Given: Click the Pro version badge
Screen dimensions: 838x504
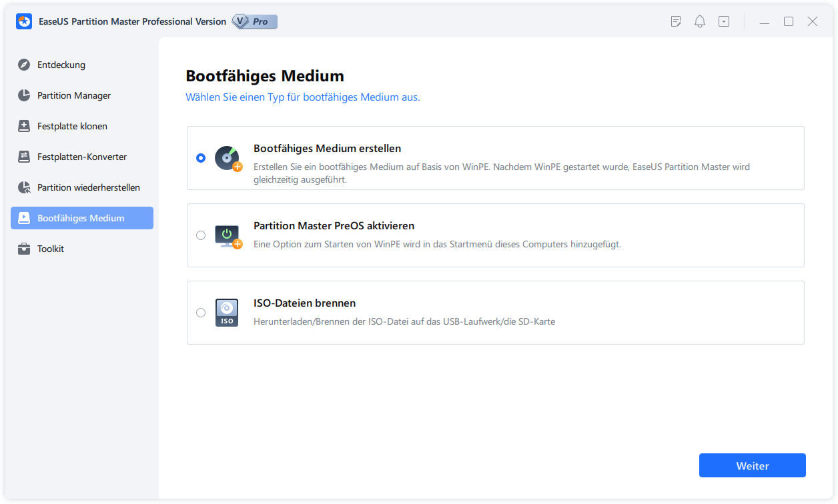Looking at the screenshot, I should (x=254, y=21).
